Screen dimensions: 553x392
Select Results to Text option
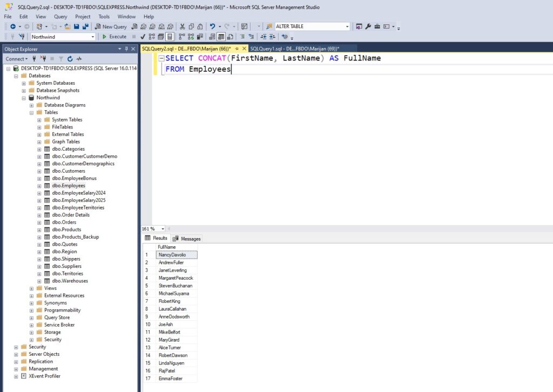[212, 37]
